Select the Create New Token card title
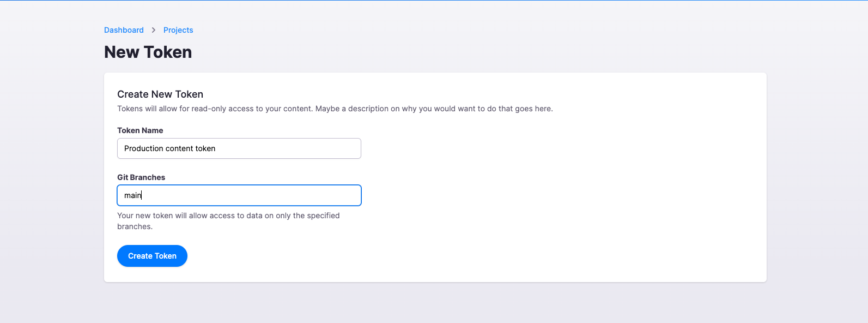868x323 pixels. coord(160,94)
